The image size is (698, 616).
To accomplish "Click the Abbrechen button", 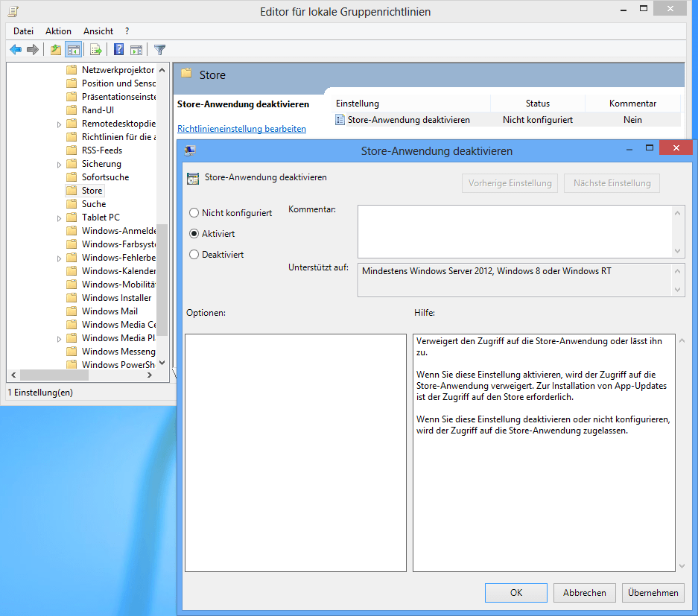I will [x=585, y=593].
